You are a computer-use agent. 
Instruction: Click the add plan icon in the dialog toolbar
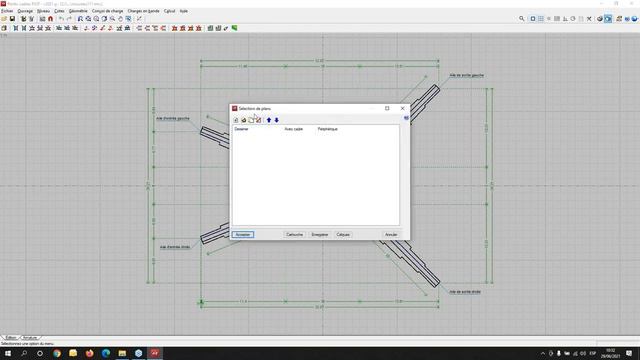(x=236, y=120)
